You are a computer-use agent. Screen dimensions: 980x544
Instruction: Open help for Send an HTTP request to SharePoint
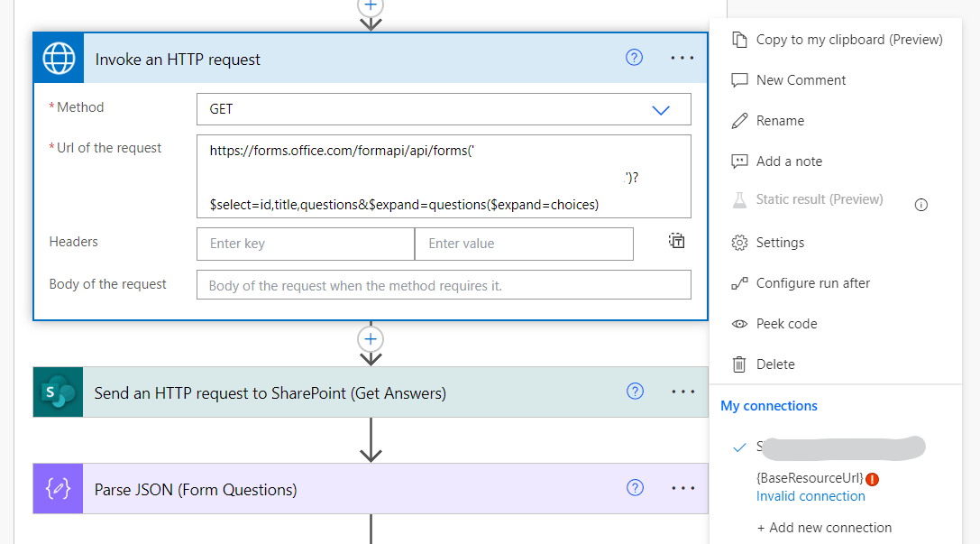coord(635,392)
